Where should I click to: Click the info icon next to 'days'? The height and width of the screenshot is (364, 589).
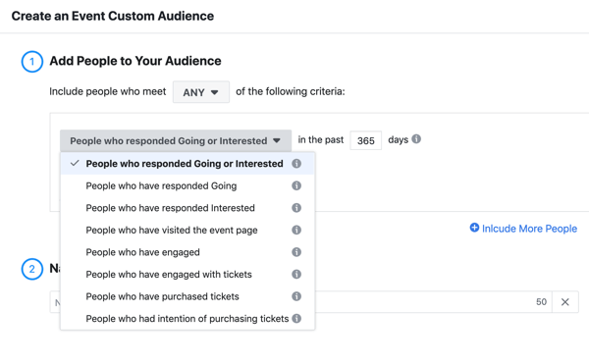click(416, 139)
